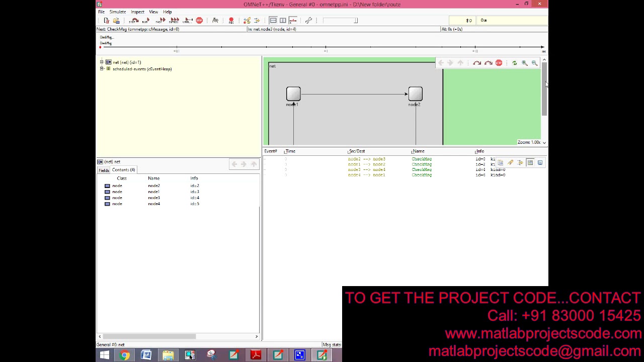This screenshot has width=644, height=362.
Task: Select the node1 row in contents list
Action: pos(178,192)
